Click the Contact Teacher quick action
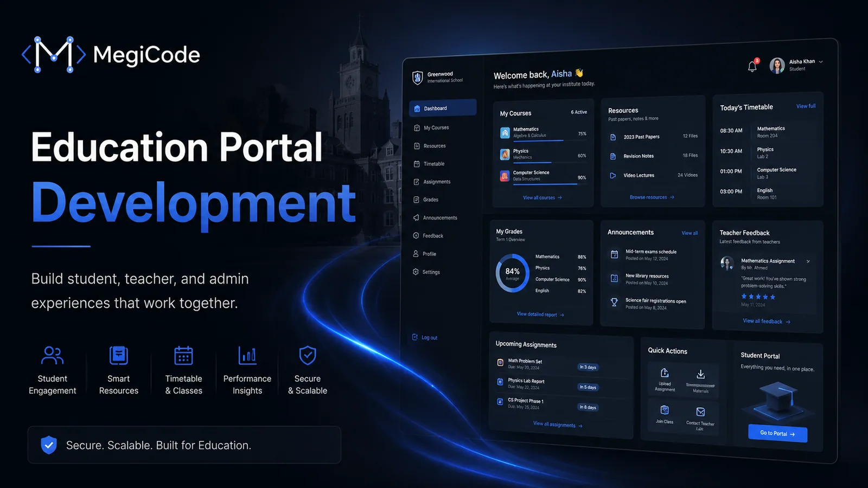The width and height of the screenshot is (868, 488). [700, 418]
